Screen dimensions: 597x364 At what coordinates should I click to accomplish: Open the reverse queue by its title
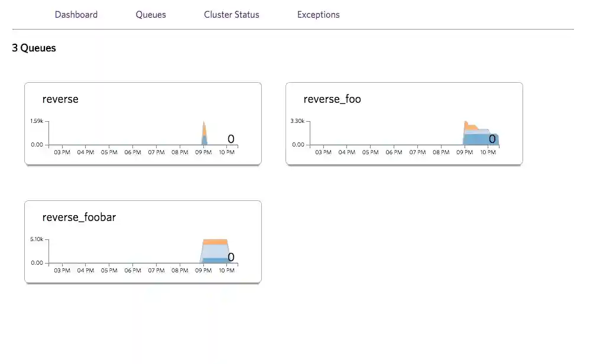click(x=60, y=99)
